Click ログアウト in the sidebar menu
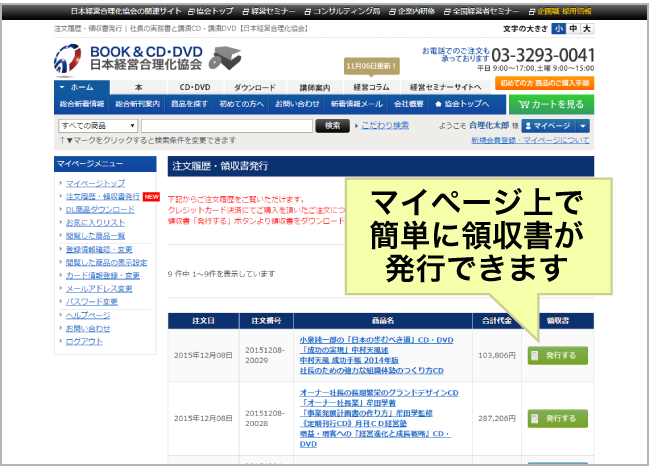 tap(83, 341)
